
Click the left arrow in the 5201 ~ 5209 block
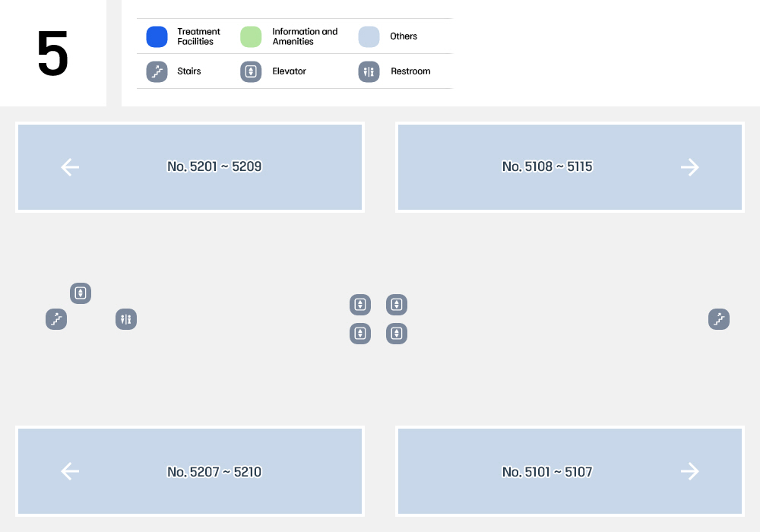[x=70, y=167]
